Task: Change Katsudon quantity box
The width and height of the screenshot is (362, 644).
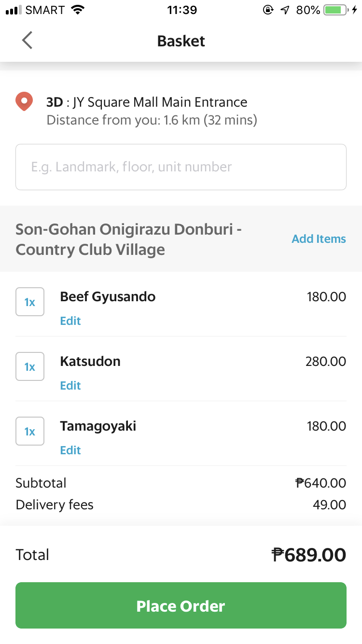Action: coord(30,366)
